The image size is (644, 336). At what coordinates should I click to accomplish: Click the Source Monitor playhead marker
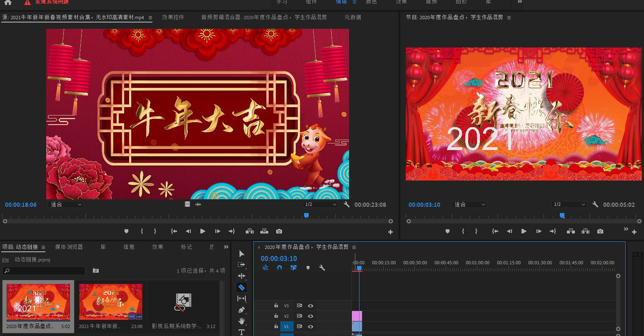coord(306,216)
